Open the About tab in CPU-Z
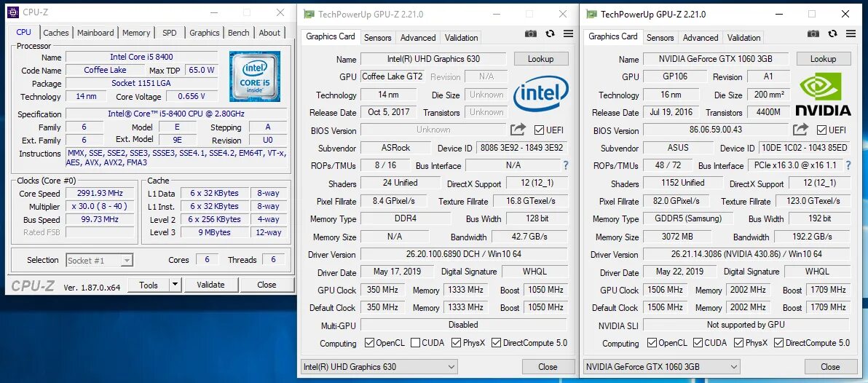Screen dimensions: 868x383 pyautogui.click(x=269, y=33)
